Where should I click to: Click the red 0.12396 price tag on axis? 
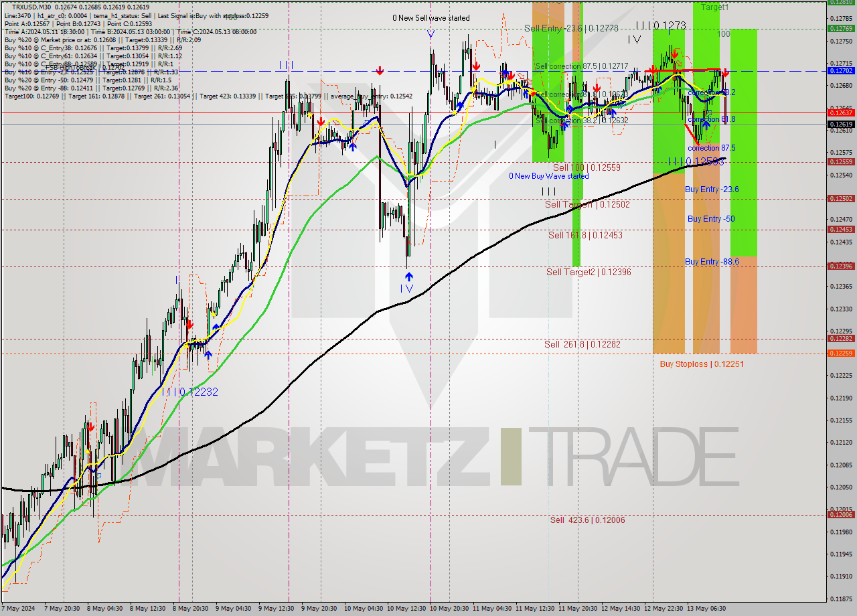click(841, 266)
